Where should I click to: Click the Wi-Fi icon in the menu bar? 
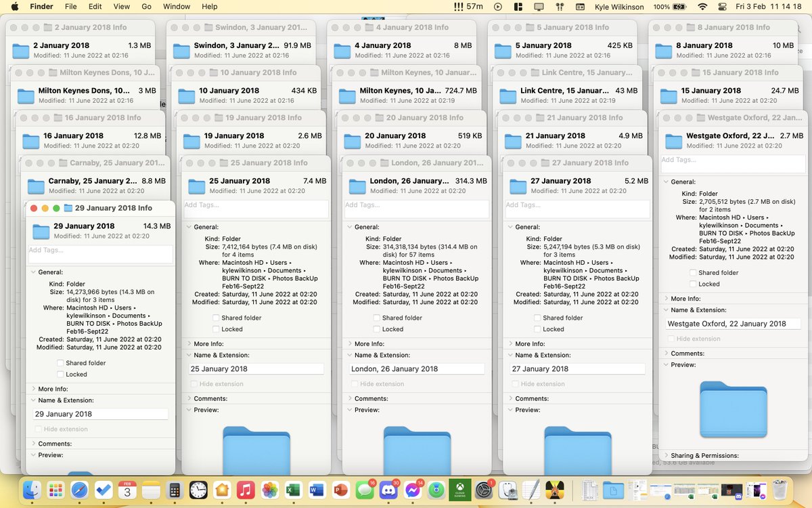(702, 7)
